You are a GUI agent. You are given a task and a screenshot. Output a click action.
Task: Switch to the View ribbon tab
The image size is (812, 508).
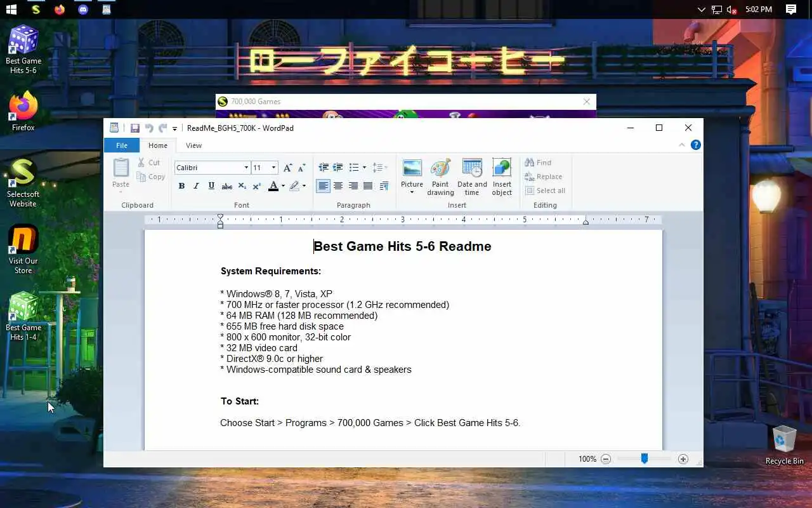click(193, 145)
